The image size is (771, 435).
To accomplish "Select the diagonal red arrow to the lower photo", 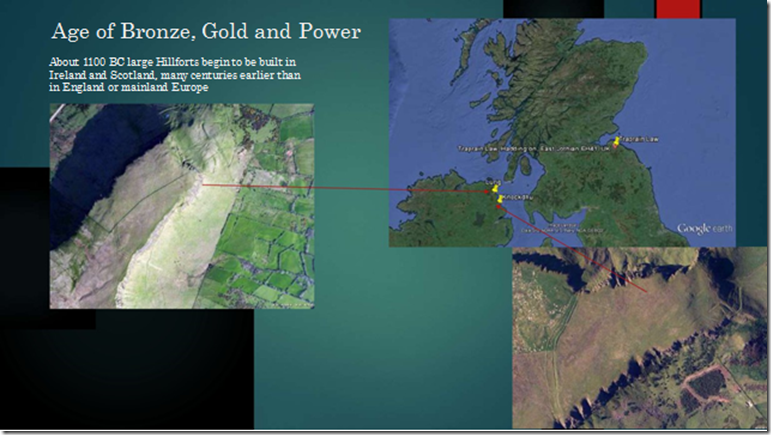I will (x=571, y=249).
